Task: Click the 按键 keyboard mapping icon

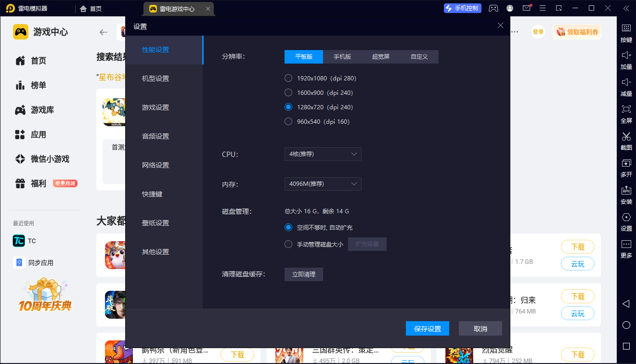Action: 626,28
